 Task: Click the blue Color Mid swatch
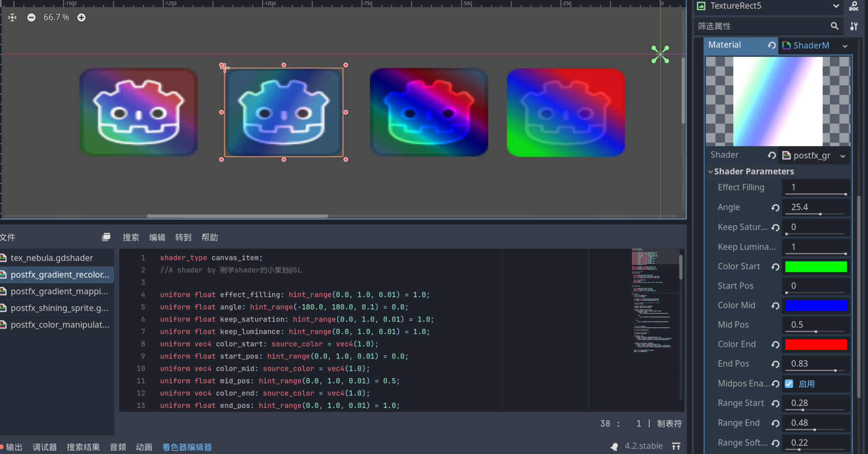(x=816, y=306)
